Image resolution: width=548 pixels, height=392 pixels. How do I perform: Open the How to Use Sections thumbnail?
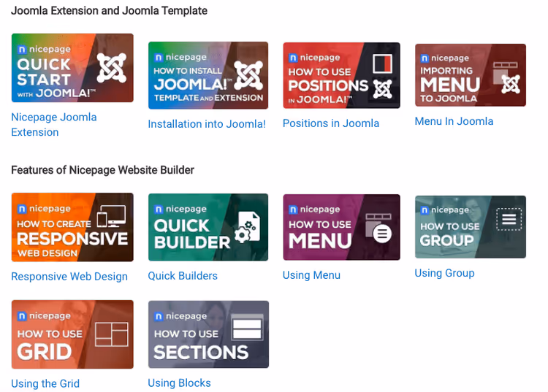point(209,334)
